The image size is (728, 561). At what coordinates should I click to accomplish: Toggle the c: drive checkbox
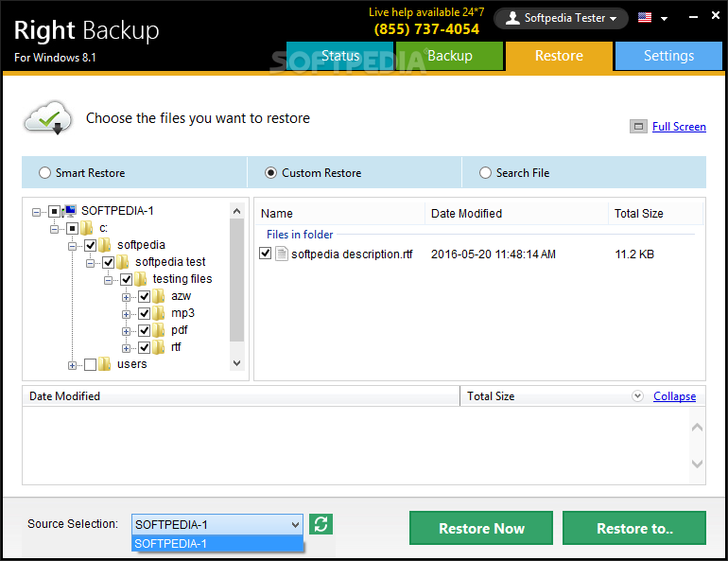coord(72,229)
